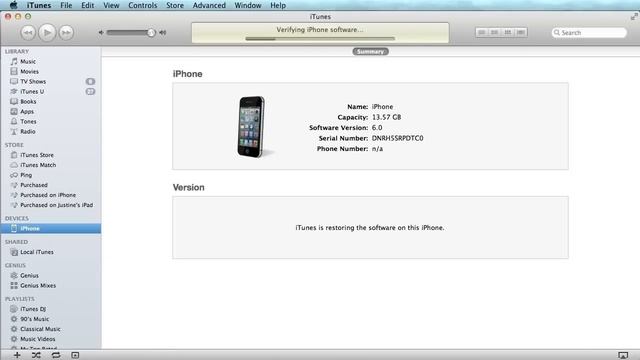Click the low volume speaker icon
The image size is (640, 360).
coord(101,32)
